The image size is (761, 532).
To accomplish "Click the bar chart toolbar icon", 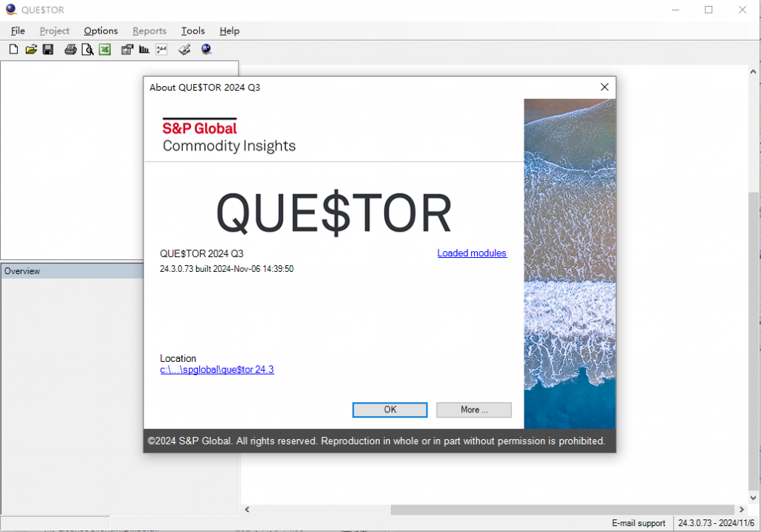I will click(x=144, y=50).
